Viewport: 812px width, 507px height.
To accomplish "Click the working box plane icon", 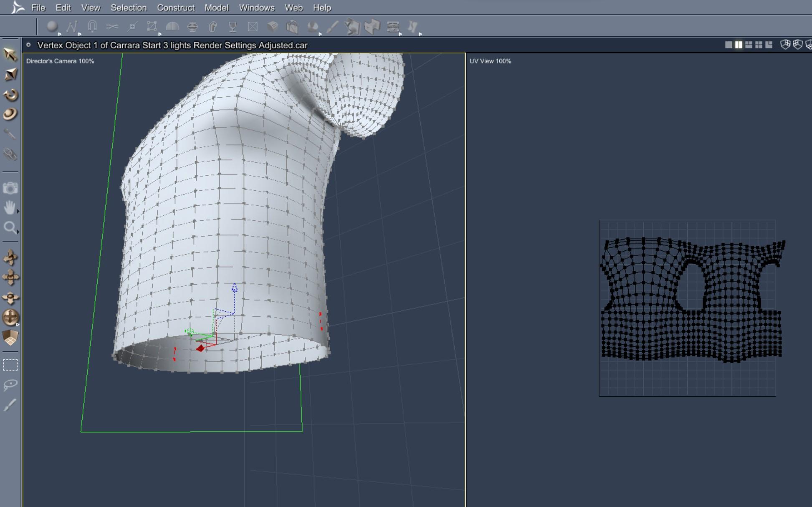I will pos(10,338).
